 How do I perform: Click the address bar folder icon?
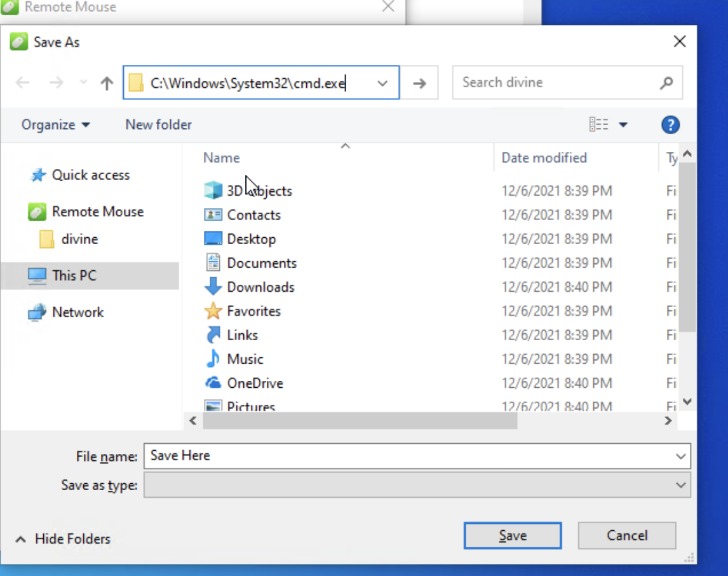click(x=136, y=83)
